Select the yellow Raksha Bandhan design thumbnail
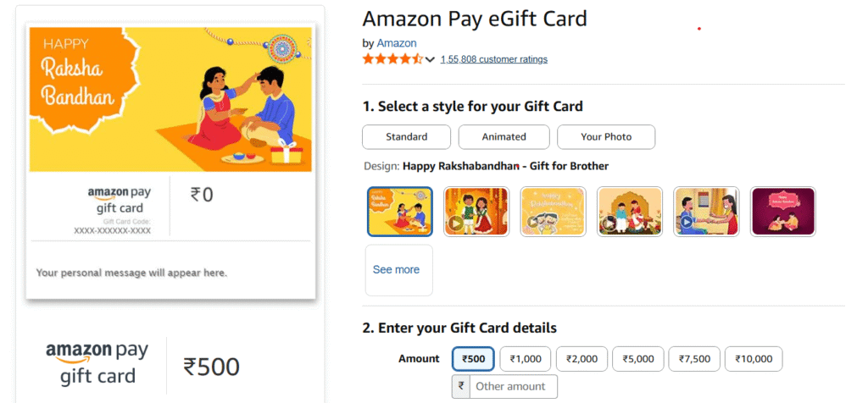Screen dimensions: 868x403 pyautogui.click(x=399, y=212)
